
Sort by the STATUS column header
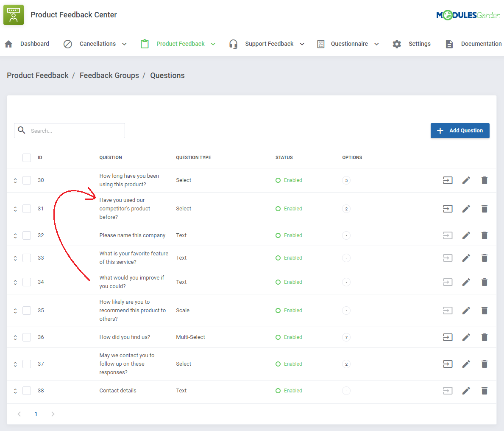pos(284,158)
